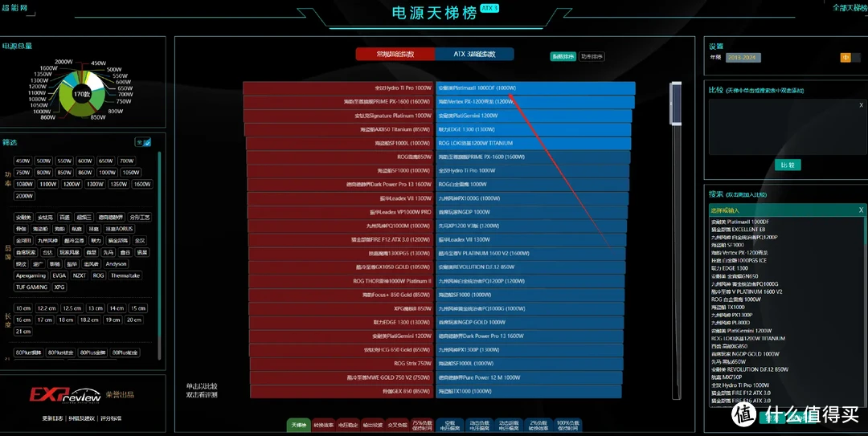Open the 75%负载 保持时间 bottom tab

[x=422, y=425]
